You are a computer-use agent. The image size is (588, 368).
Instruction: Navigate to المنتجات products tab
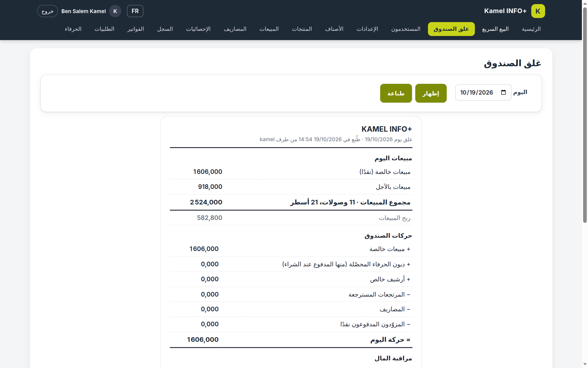click(302, 29)
